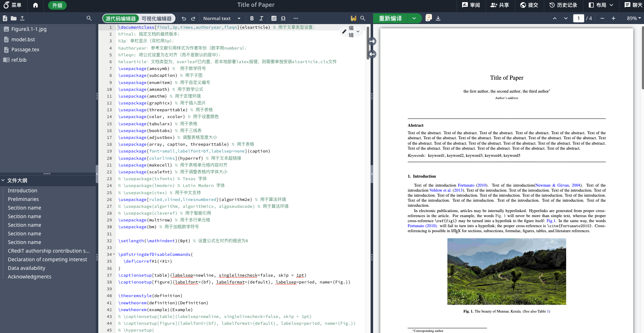Search within the editor
644x333 pixels.
coord(363,18)
